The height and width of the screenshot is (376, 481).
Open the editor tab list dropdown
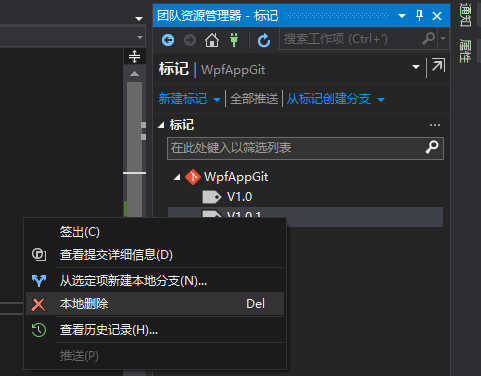tap(139, 19)
